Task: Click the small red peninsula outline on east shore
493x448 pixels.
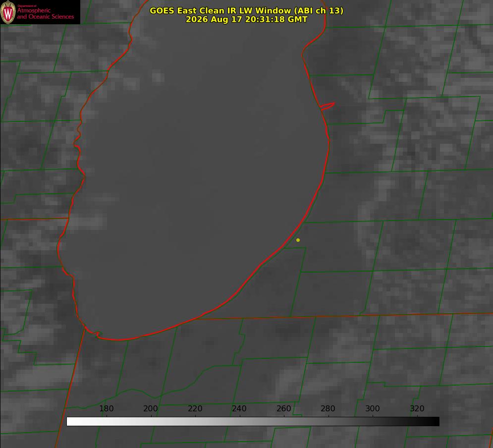Action: click(328, 106)
